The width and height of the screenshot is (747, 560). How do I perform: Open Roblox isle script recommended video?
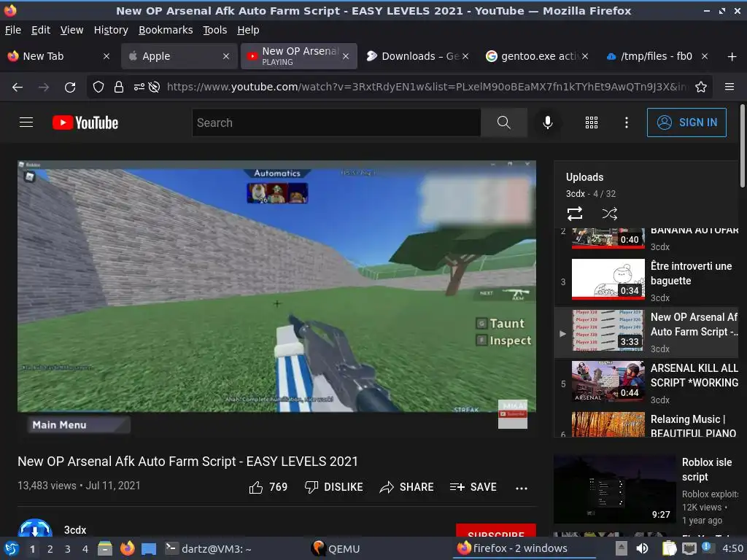(646, 489)
